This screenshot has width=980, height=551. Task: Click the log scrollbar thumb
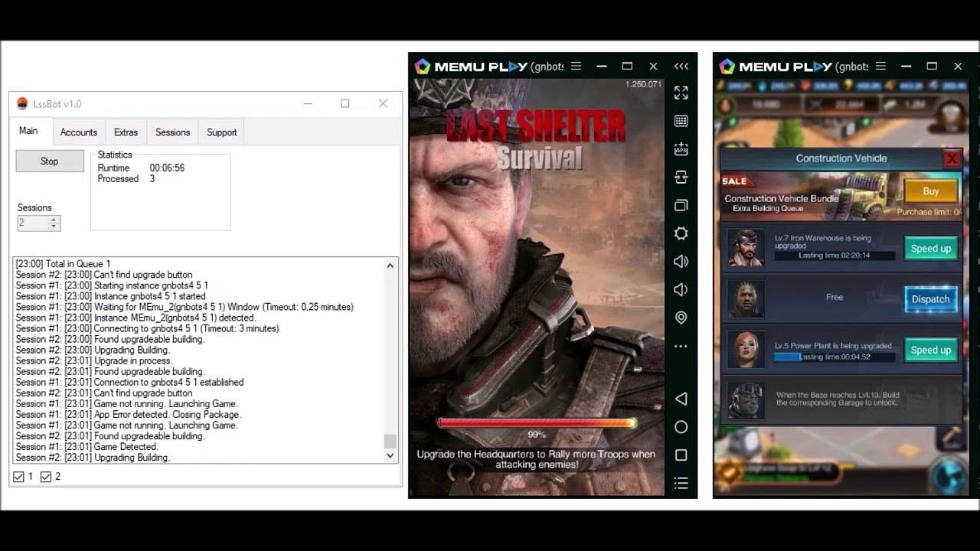(390, 441)
